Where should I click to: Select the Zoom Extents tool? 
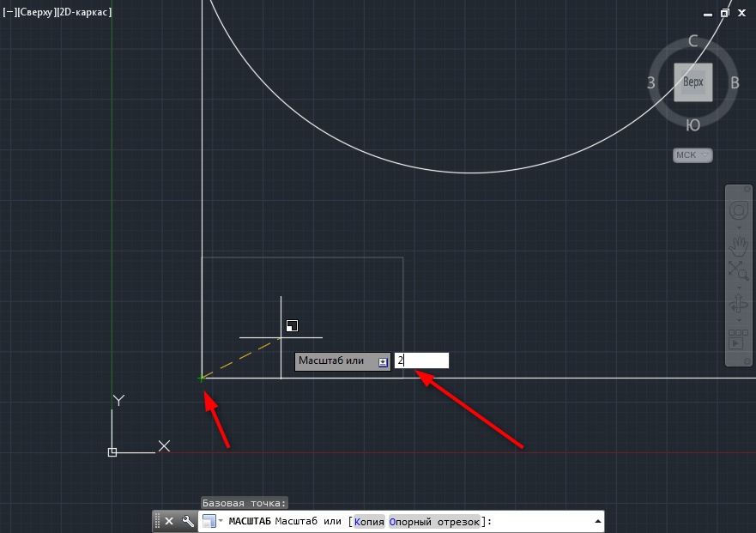(738, 270)
